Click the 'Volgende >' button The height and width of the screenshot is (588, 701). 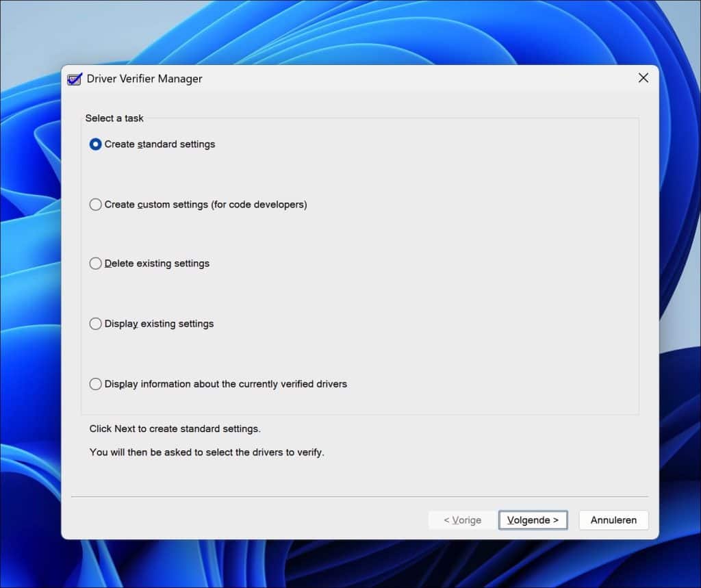[533, 520]
